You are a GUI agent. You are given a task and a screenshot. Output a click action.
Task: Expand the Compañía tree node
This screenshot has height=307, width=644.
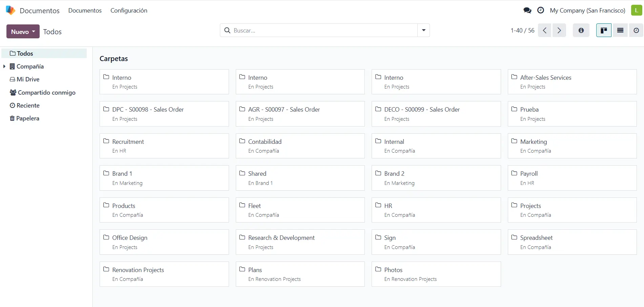(x=4, y=66)
